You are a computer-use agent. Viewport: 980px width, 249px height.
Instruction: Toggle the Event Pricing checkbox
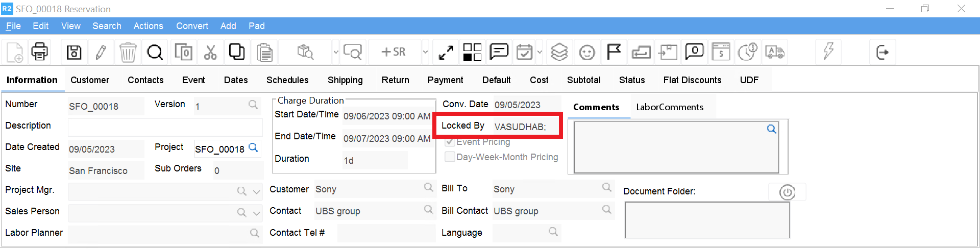pos(450,142)
